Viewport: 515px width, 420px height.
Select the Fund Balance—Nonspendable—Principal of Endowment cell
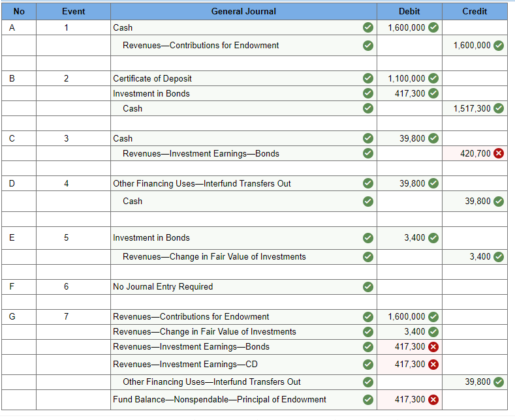click(243, 400)
